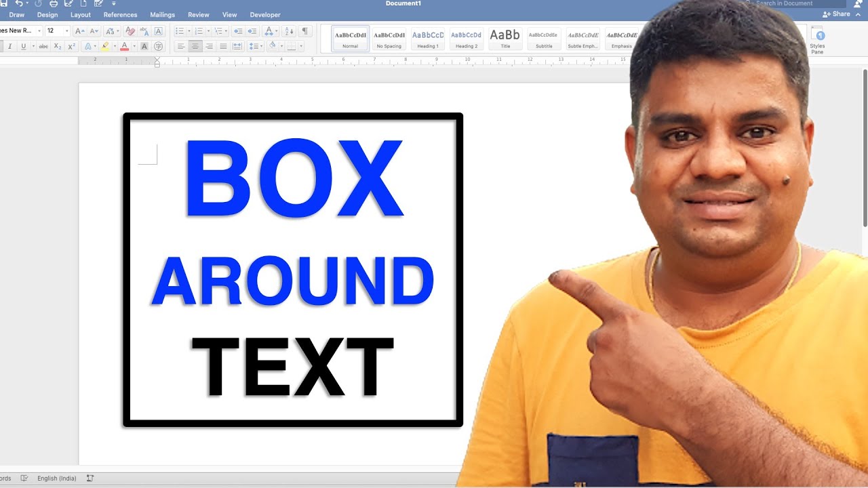Apply subscript formatting

pos(58,46)
